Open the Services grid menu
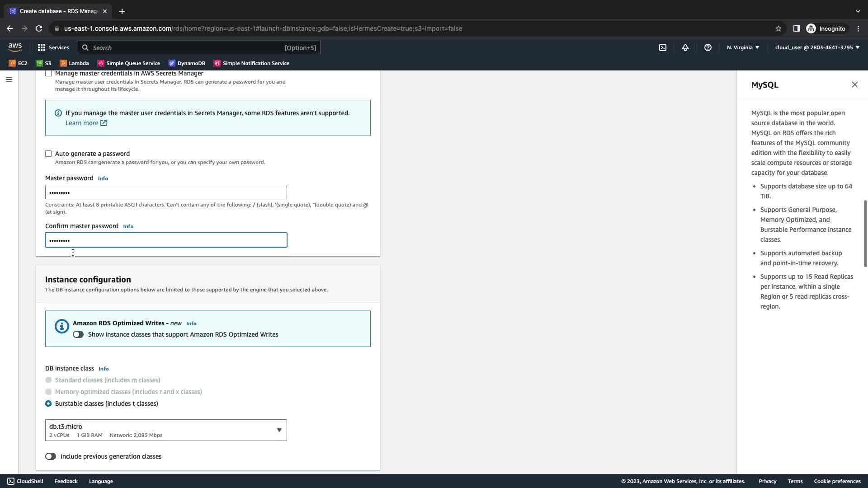This screenshot has width=868, height=488. click(53, 47)
